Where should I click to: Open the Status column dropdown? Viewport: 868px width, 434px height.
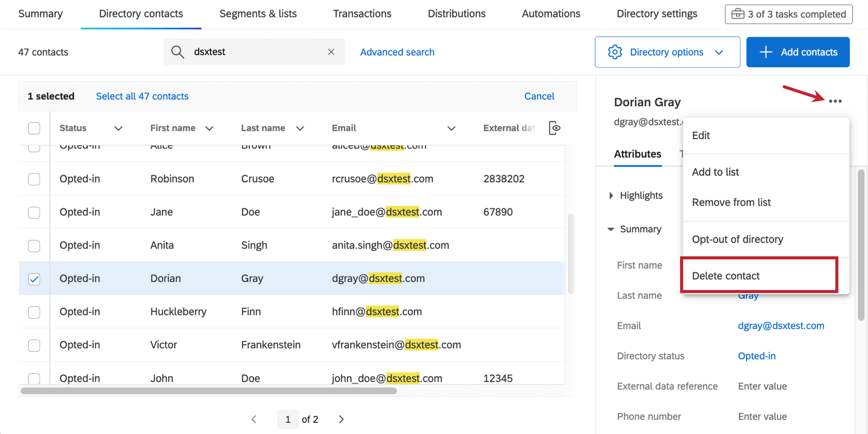click(x=118, y=128)
